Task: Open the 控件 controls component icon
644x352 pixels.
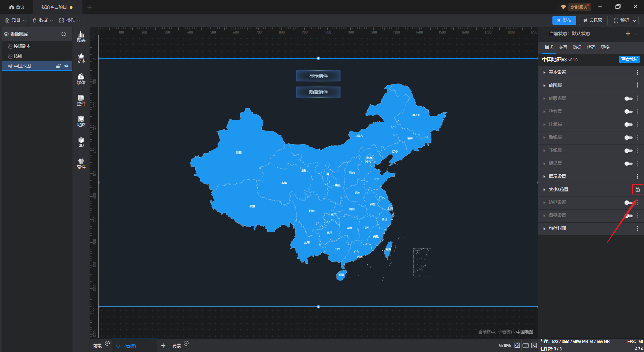Action: tap(81, 100)
